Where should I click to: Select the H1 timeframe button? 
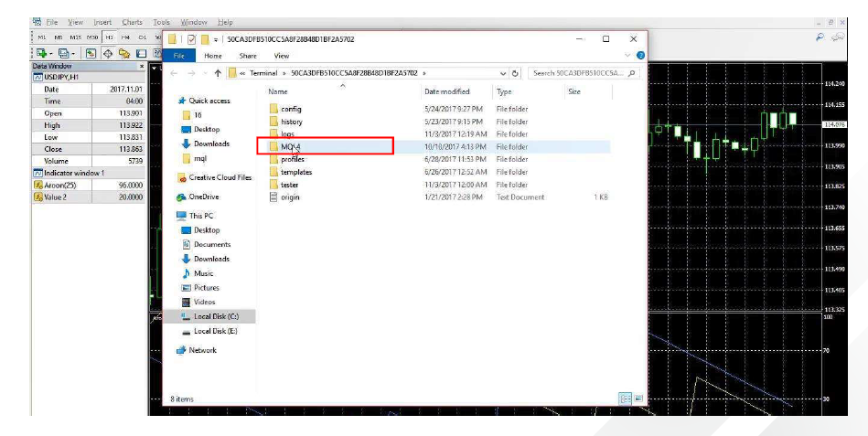(110, 37)
